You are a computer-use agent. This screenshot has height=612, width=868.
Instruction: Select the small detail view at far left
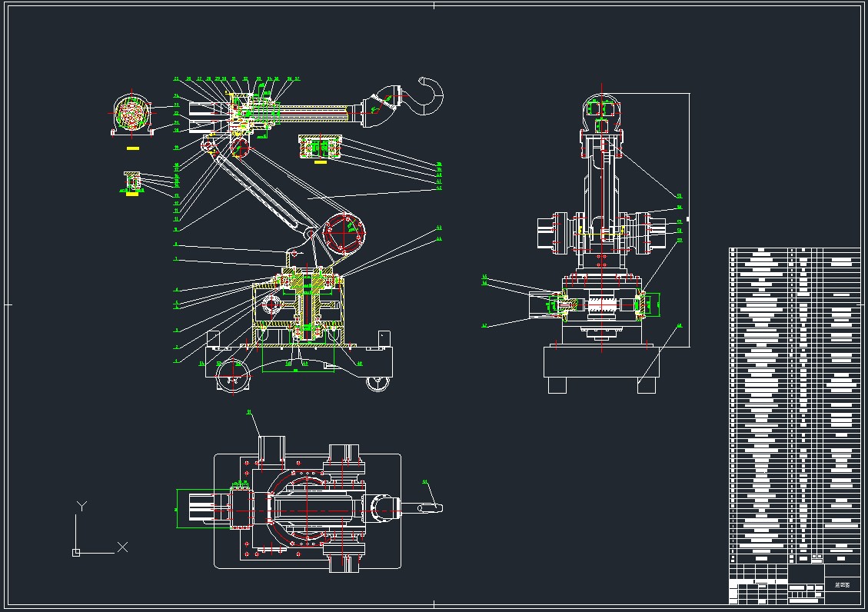pyautogui.click(x=132, y=181)
